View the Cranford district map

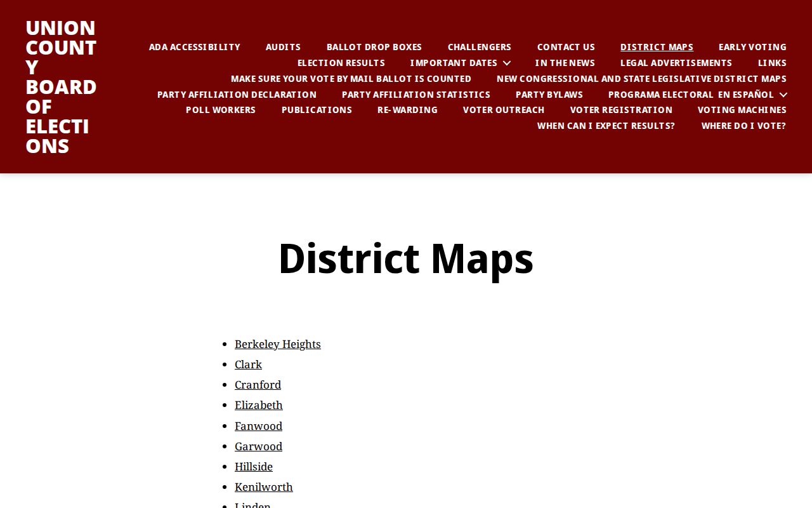(x=258, y=385)
